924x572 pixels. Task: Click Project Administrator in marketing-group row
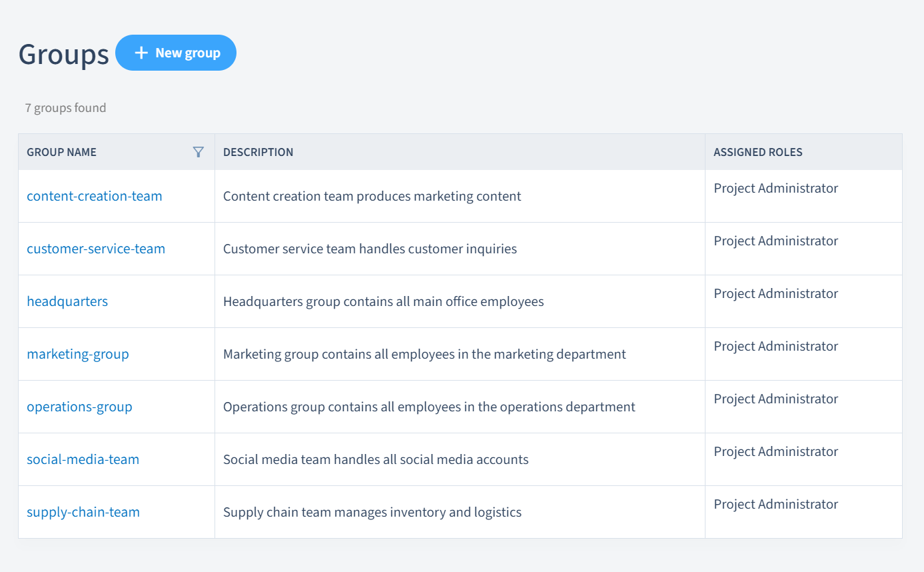pyautogui.click(x=776, y=346)
